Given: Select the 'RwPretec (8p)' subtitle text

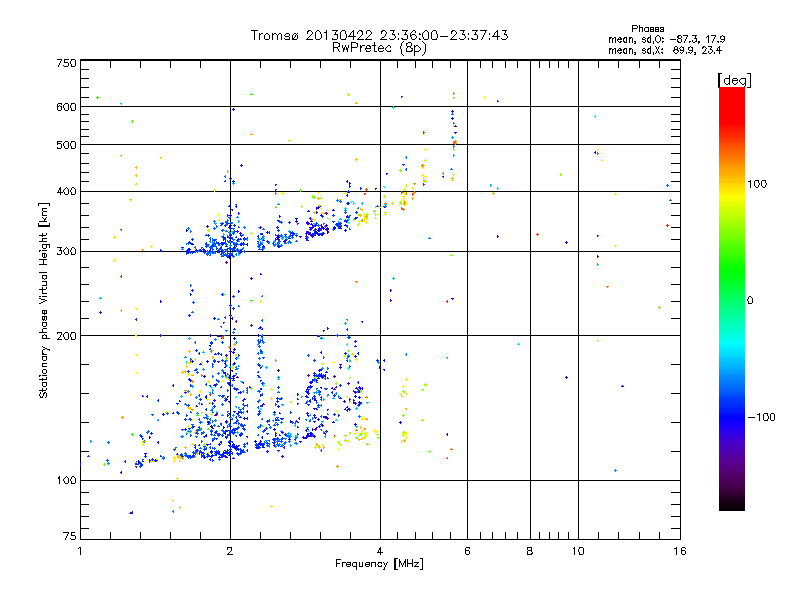Looking at the screenshot, I should 379,47.
